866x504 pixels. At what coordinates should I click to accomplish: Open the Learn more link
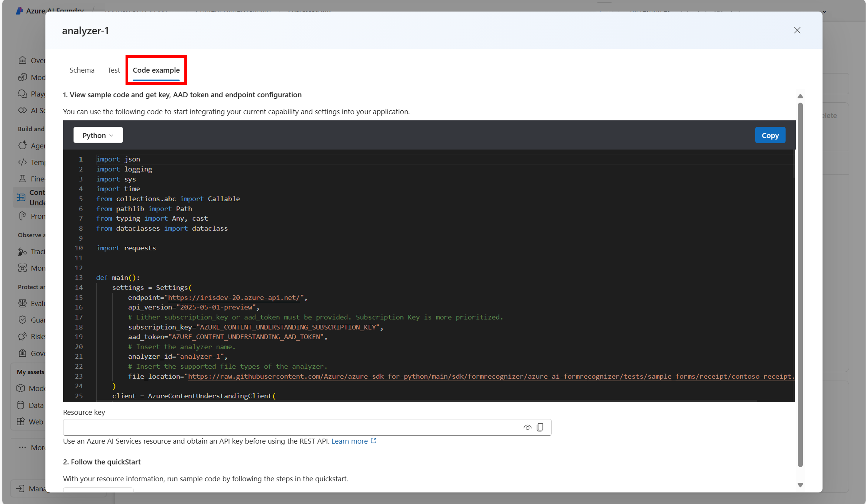click(x=349, y=441)
